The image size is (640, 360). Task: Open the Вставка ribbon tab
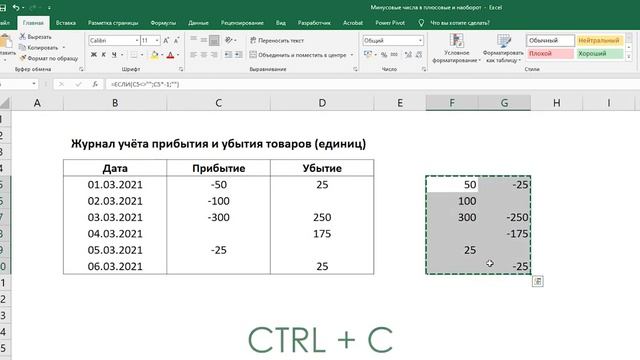(66, 23)
